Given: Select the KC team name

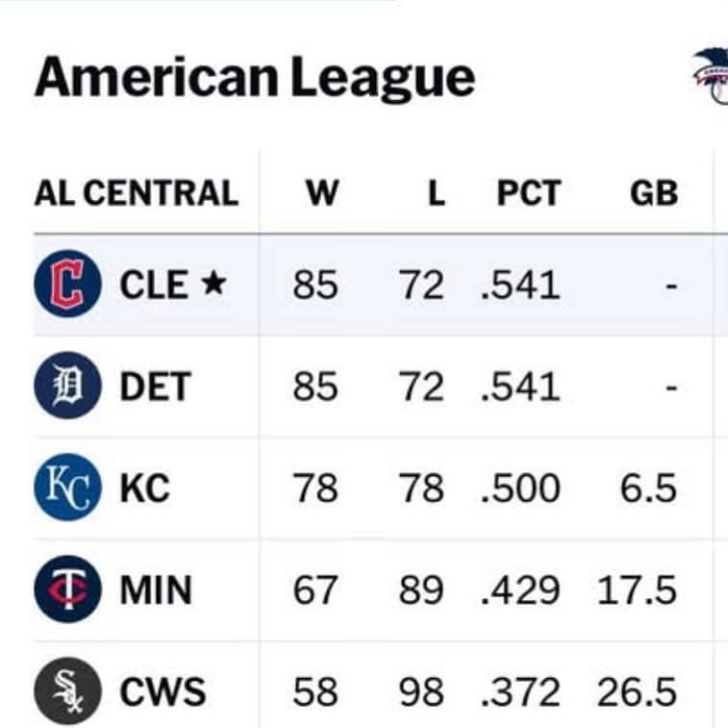Looking at the screenshot, I should (144, 489).
